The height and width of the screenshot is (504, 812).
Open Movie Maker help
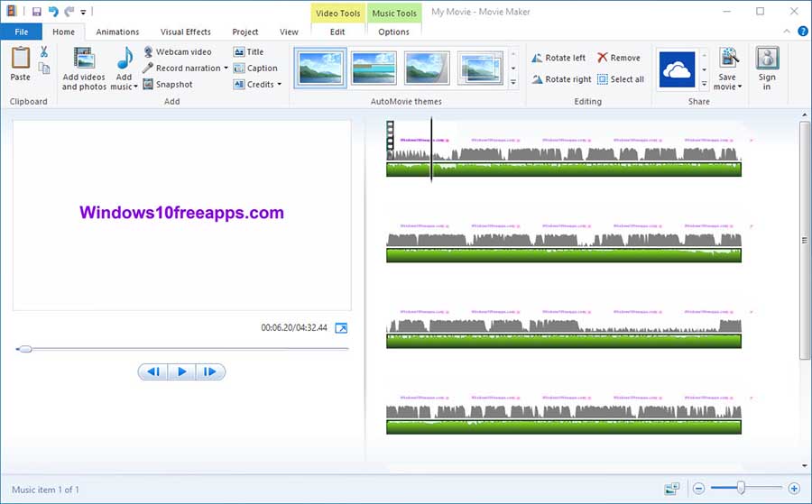tap(802, 32)
